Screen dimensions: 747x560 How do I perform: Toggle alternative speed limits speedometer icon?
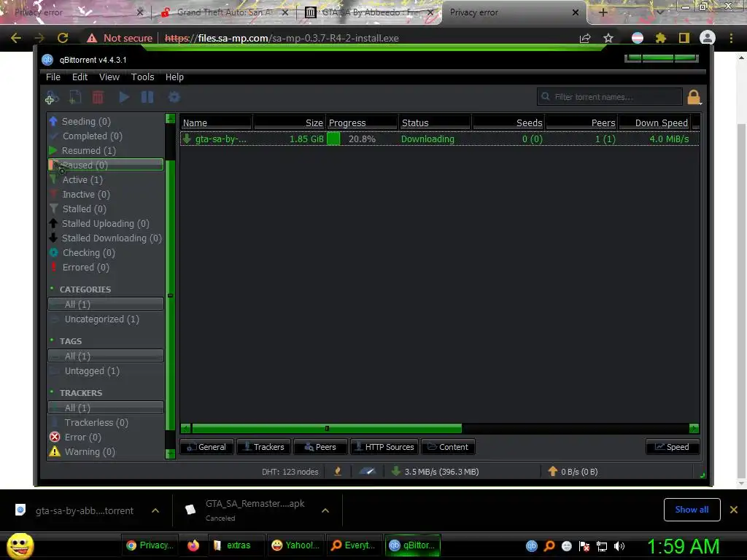pyautogui.click(x=368, y=472)
